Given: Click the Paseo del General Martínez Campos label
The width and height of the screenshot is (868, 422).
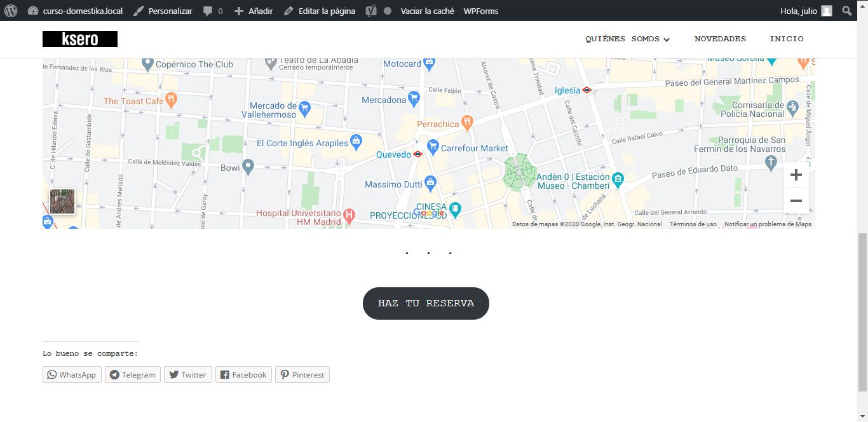Looking at the screenshot, I should (732, 82).
